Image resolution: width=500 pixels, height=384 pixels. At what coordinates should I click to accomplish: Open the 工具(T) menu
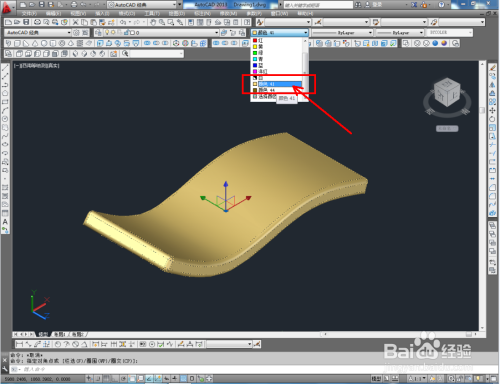151,14
